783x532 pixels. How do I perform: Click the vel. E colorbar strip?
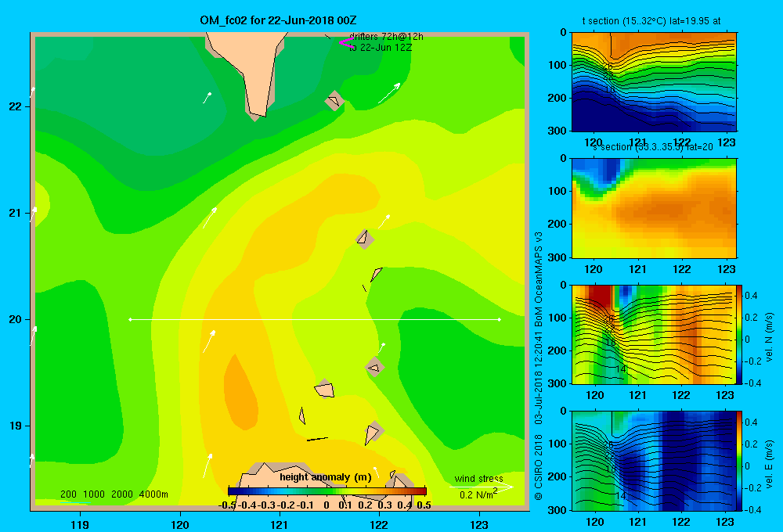[740, 461]
